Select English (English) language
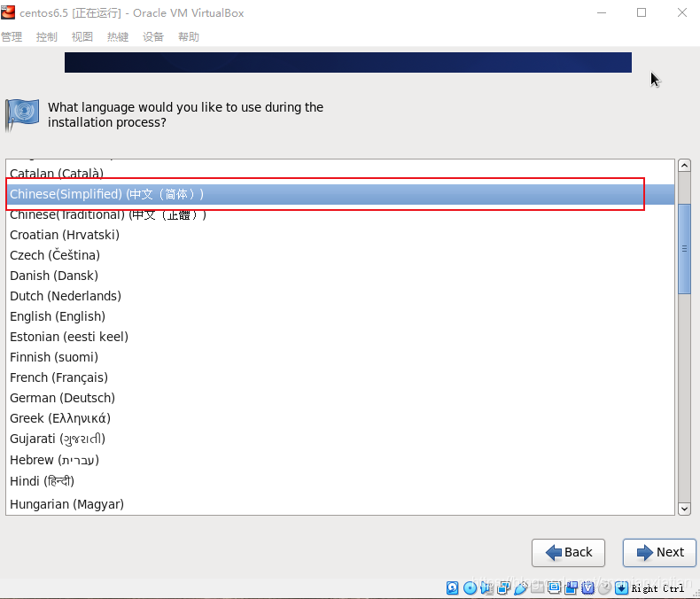This screenshot has height=599, width=700. point(340,316)
